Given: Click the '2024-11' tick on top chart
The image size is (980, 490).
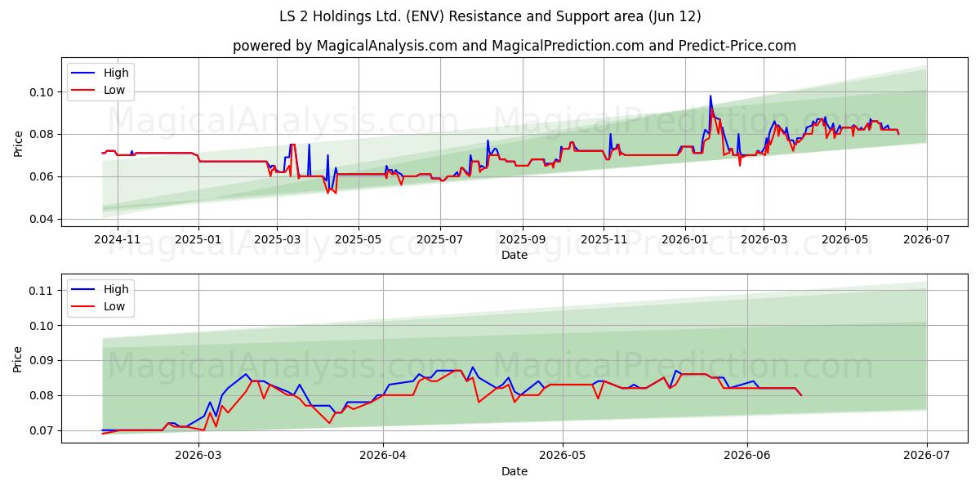Looking at the screenshot, I should point(118,239).
